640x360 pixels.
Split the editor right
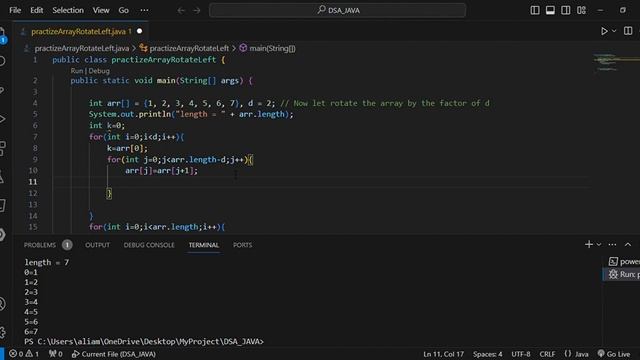point(628,31)
